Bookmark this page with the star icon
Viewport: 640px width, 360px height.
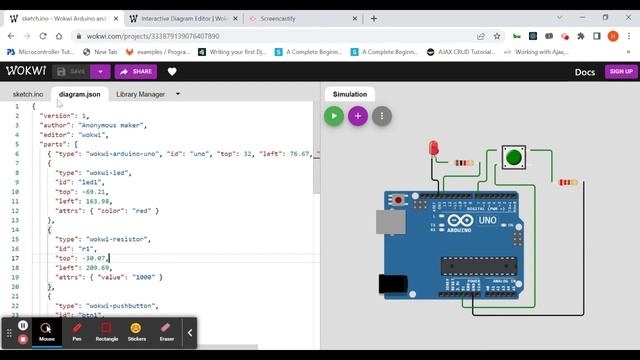pos(497,36)
